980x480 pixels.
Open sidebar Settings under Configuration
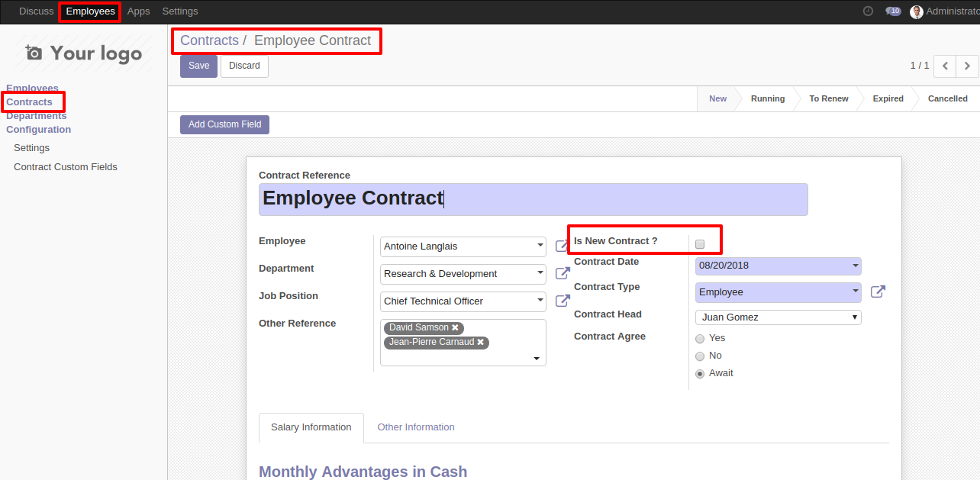(x=31, y=148)
